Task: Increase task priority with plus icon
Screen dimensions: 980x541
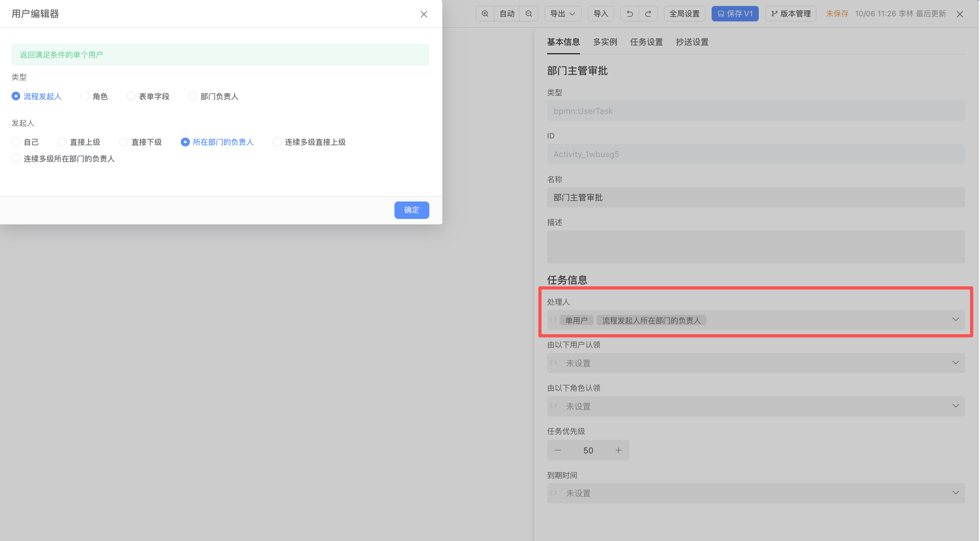Action: (618, 450)
